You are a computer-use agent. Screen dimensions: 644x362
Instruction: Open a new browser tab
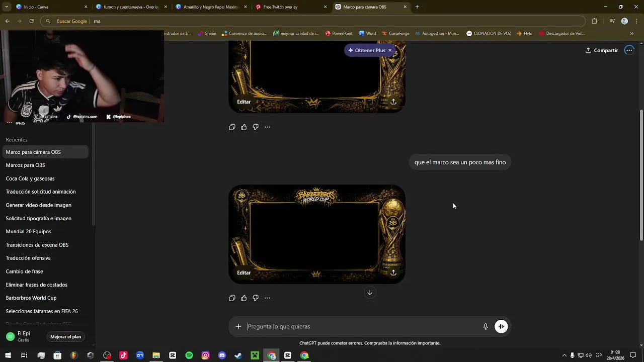point(417,7)
